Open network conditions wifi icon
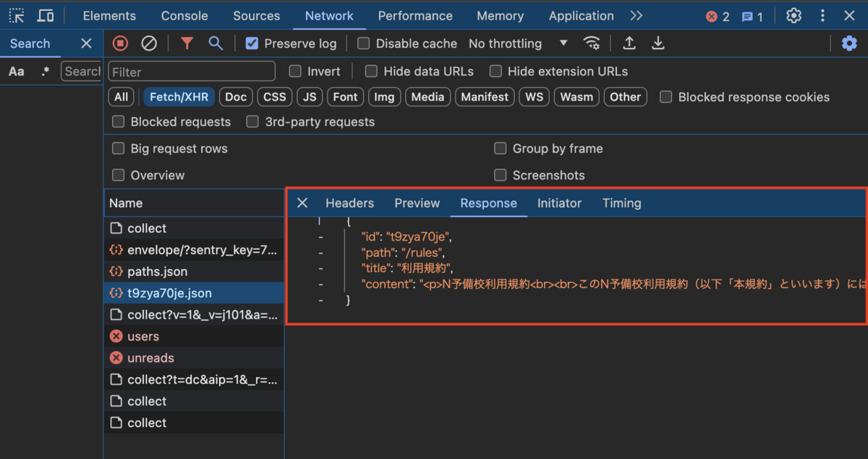 point(592,43)
